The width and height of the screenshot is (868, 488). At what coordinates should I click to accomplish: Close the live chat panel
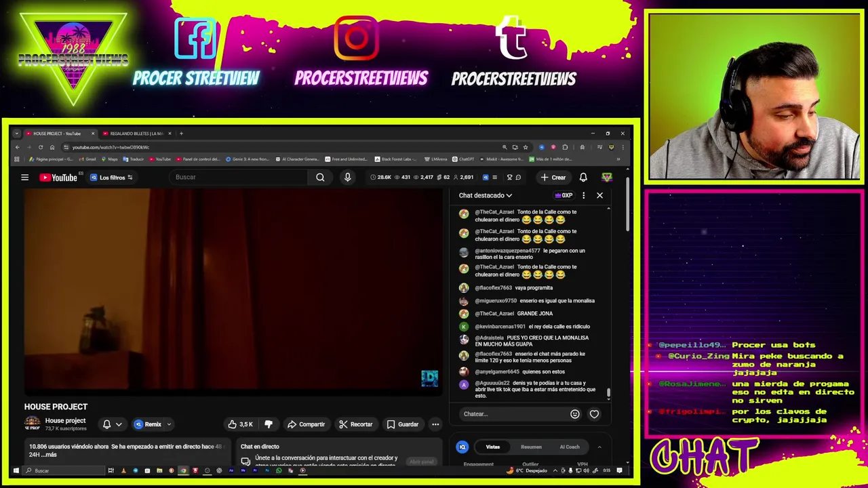(599, 195)
